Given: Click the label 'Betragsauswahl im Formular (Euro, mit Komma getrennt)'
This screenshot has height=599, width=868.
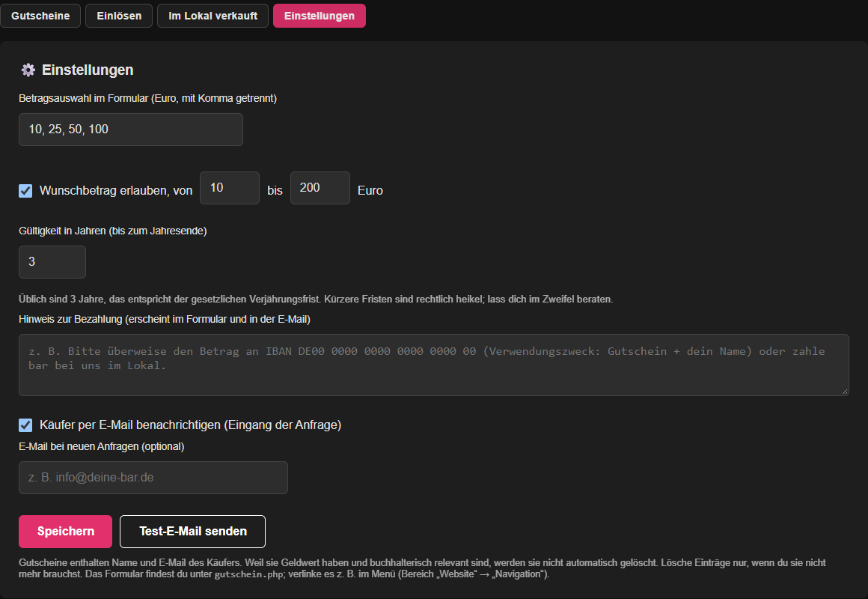Looking at the screenshot, I should (x=148, y=98).
